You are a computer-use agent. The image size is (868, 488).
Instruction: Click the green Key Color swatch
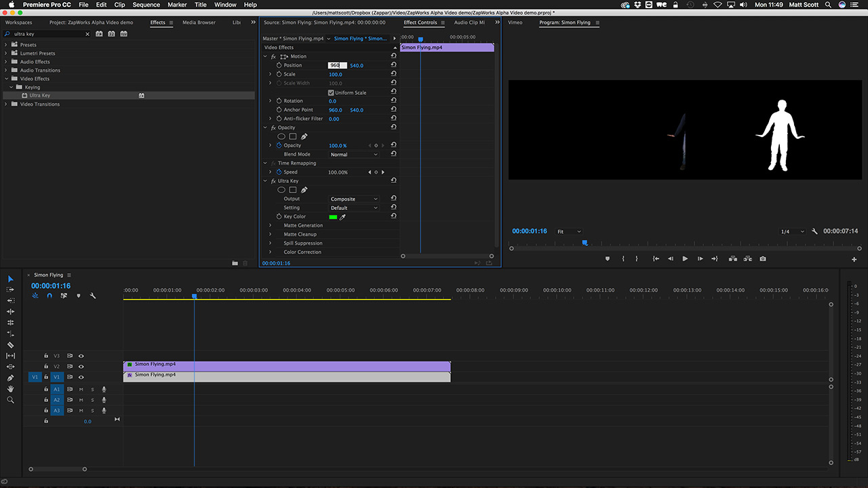pos(333,217)
